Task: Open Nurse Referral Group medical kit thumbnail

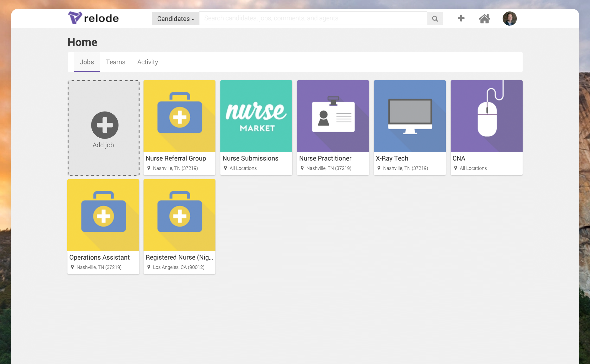Action: click(179, 116)
